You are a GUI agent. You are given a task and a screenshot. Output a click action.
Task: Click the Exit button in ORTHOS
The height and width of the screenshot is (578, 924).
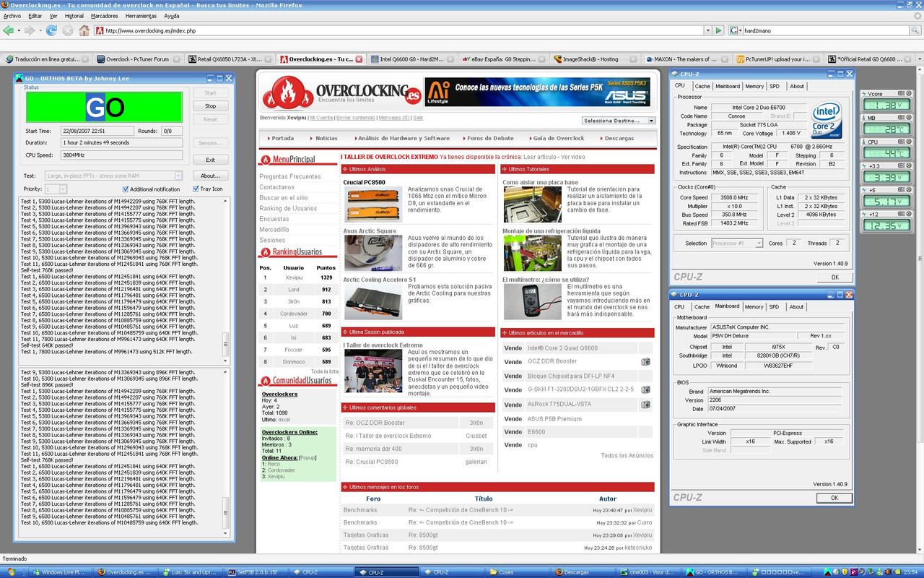[x=211, y=160]
